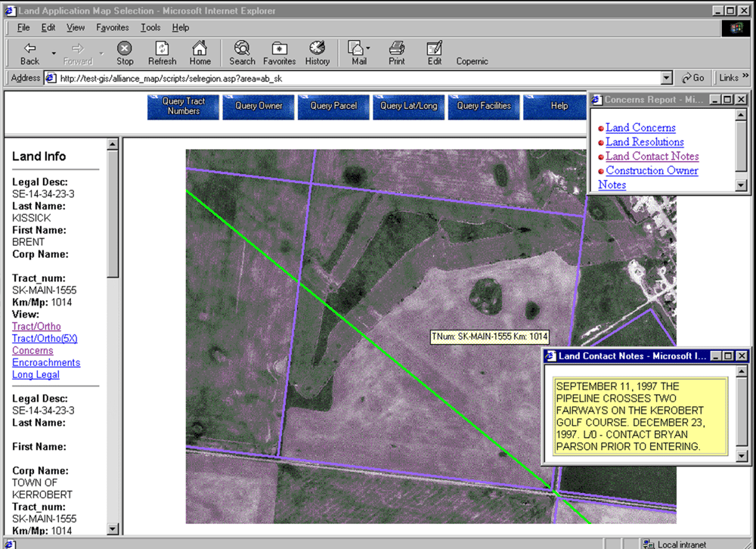The width and height of the screenshot is (756, 549).
Task: Open the Edit menu
Action: click(x=48, y=27)
